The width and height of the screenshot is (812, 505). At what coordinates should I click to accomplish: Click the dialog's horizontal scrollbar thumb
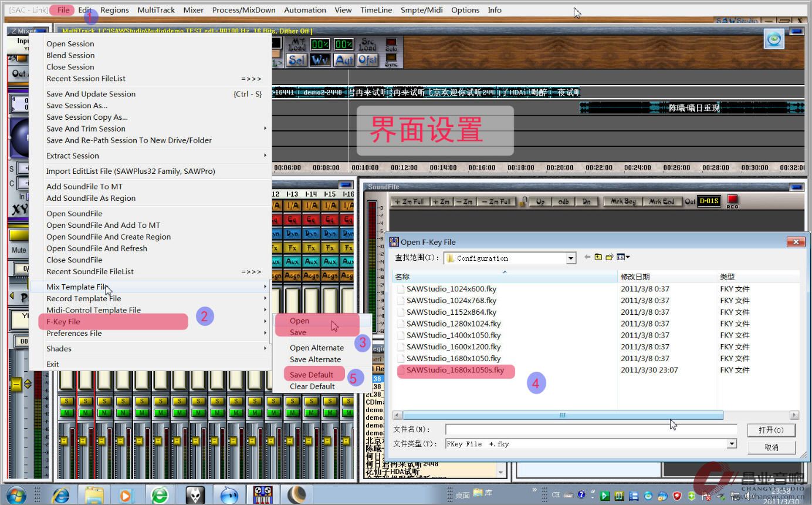[x=563, y=415]
